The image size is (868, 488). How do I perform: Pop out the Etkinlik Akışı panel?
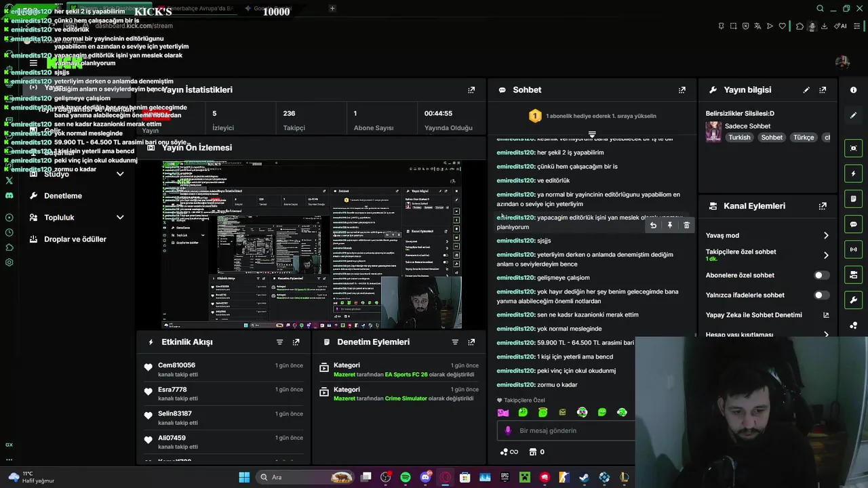(296, 342)
